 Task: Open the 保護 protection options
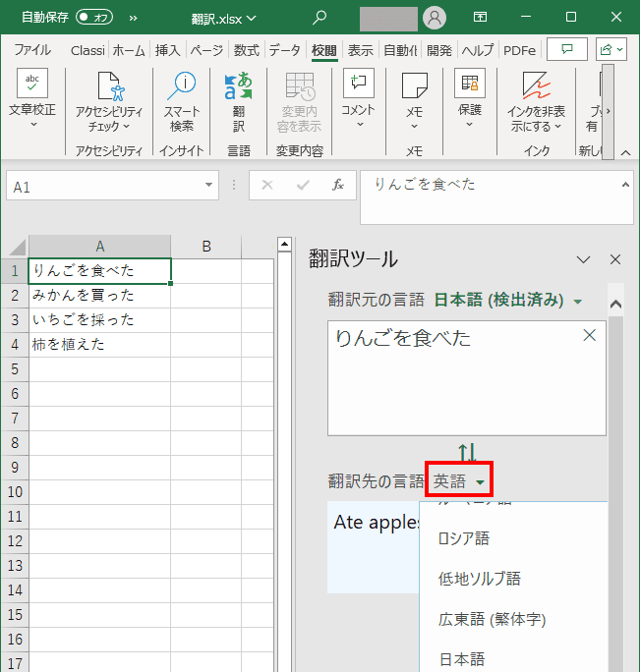(x=469, y=93)
